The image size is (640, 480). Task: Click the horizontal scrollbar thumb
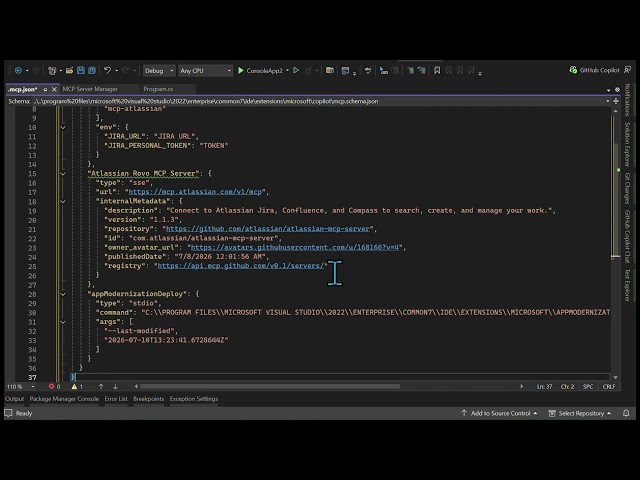click(x=270, y=387)
